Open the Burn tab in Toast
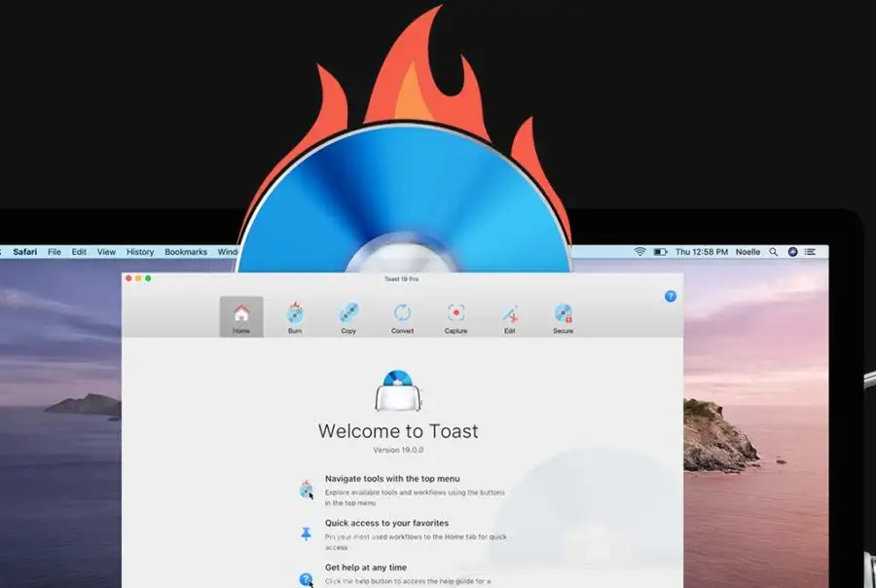 pyautogui.click(x=295, y=316)
